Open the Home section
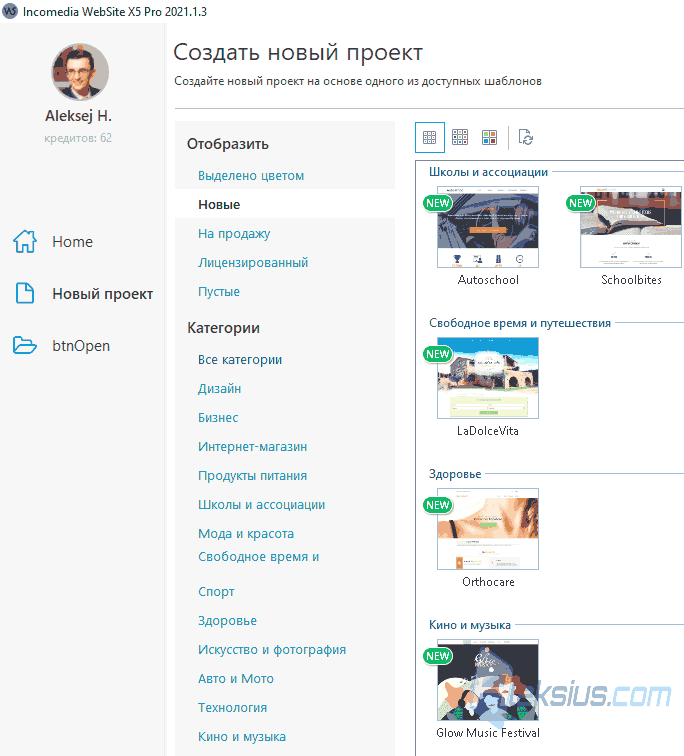The height and width of the screenshot is (756, 684). point(72,242)
